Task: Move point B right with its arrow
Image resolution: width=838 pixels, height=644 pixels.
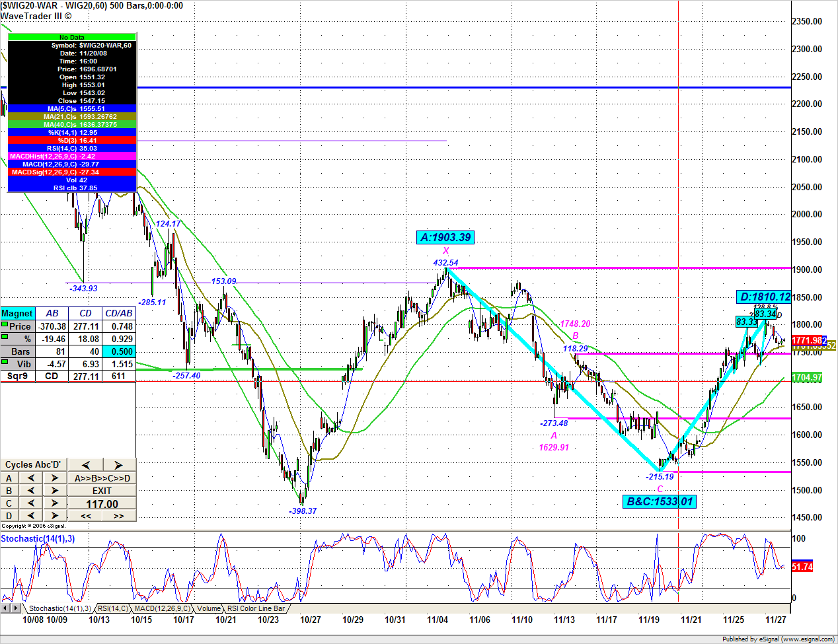Action: (x=55, y=491)
